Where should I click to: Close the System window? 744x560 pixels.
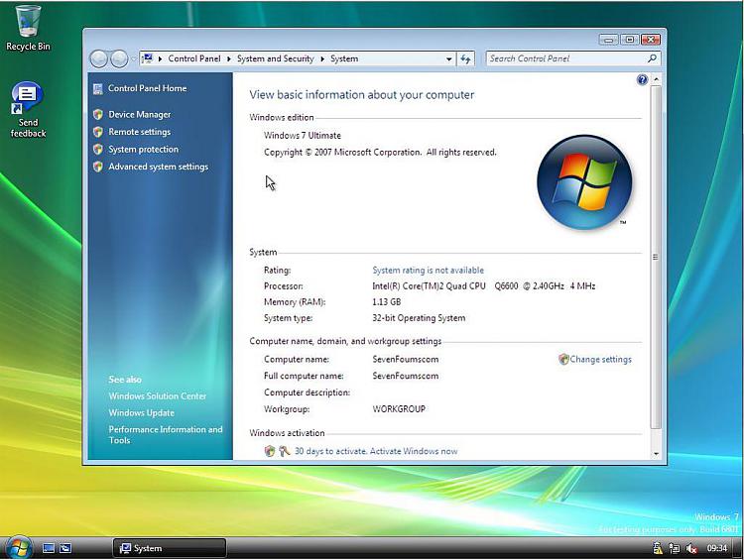coord(651,40)
